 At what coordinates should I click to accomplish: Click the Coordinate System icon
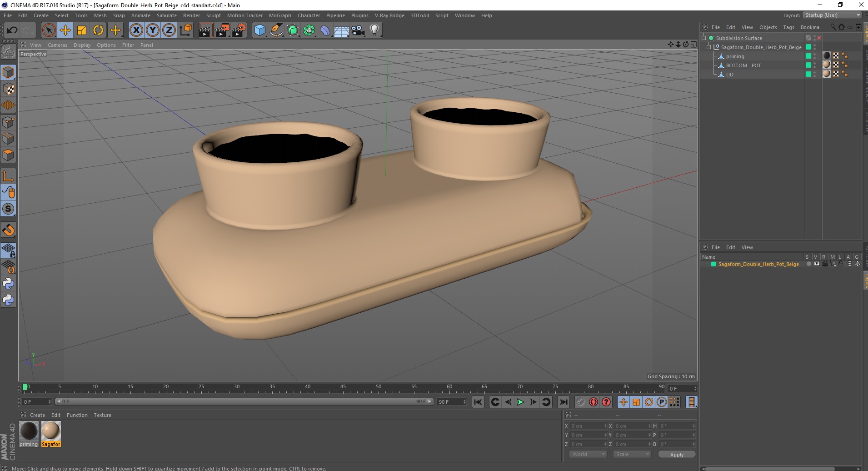(x=185, y=30)
